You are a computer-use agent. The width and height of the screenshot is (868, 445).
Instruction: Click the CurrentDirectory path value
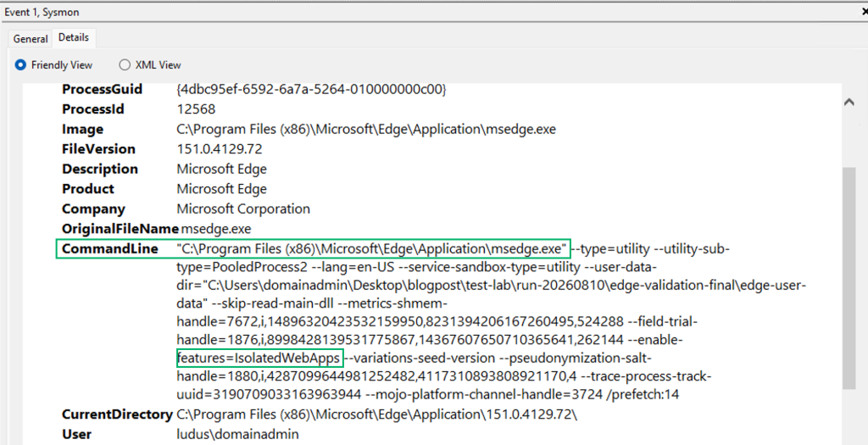click(x=377, y=414)
